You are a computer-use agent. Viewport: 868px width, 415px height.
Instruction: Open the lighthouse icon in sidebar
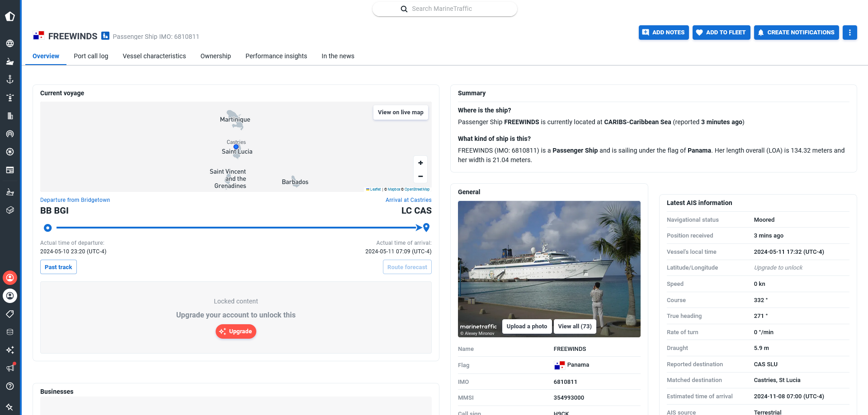point(10,98)
